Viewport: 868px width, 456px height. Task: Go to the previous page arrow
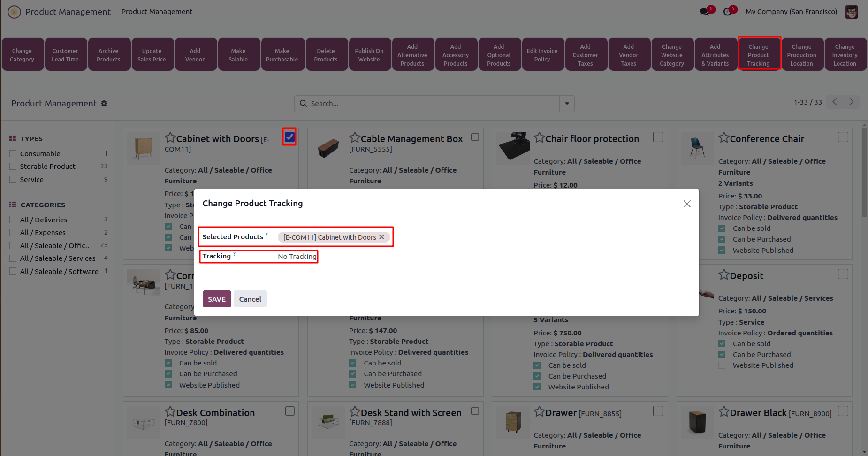point(834,102)
